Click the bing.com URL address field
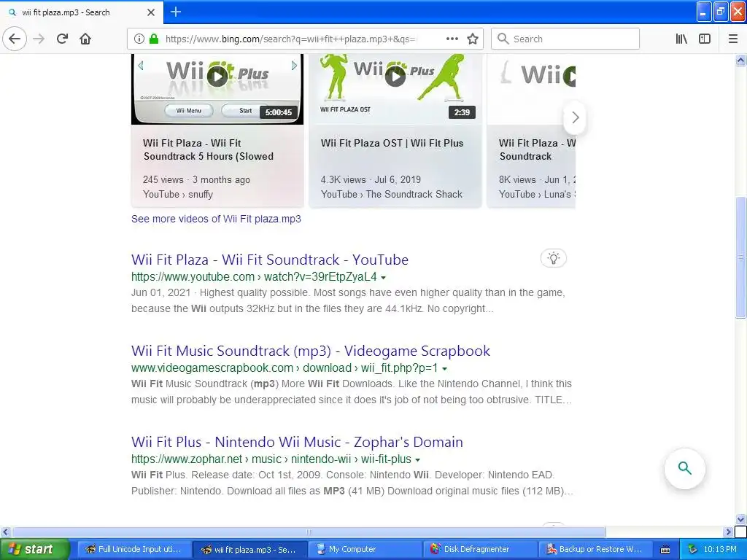This screenshot has width=747, height=560. click(305, 39)
